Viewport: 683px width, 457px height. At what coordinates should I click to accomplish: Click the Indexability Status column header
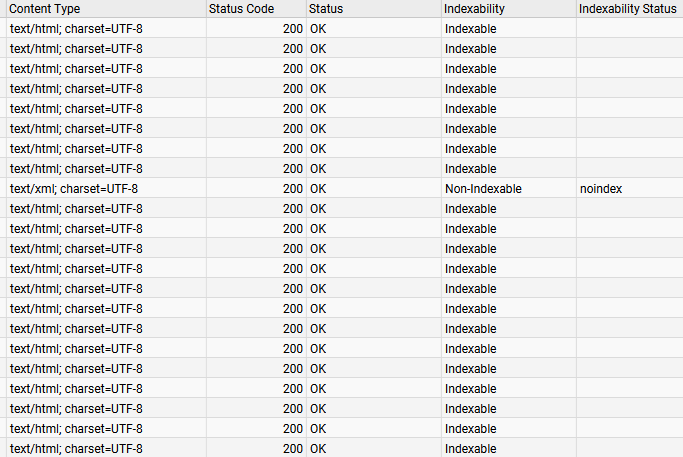click(627, 8)
